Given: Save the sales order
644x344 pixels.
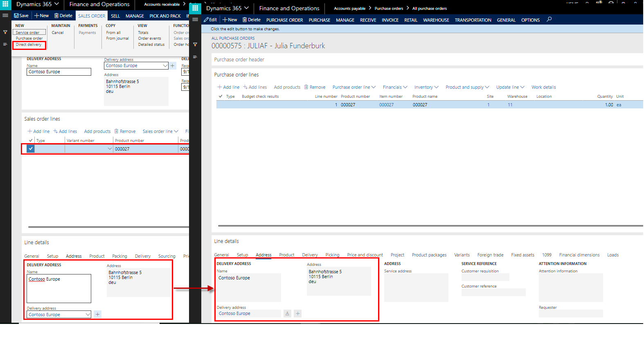Looking at the screenshot, I should coord(21,16).
